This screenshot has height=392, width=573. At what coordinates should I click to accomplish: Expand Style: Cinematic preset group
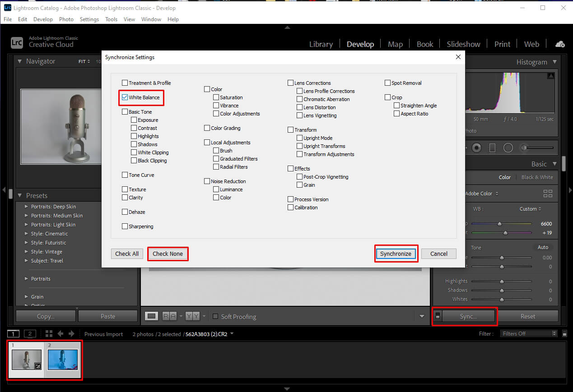click(27, 234)
